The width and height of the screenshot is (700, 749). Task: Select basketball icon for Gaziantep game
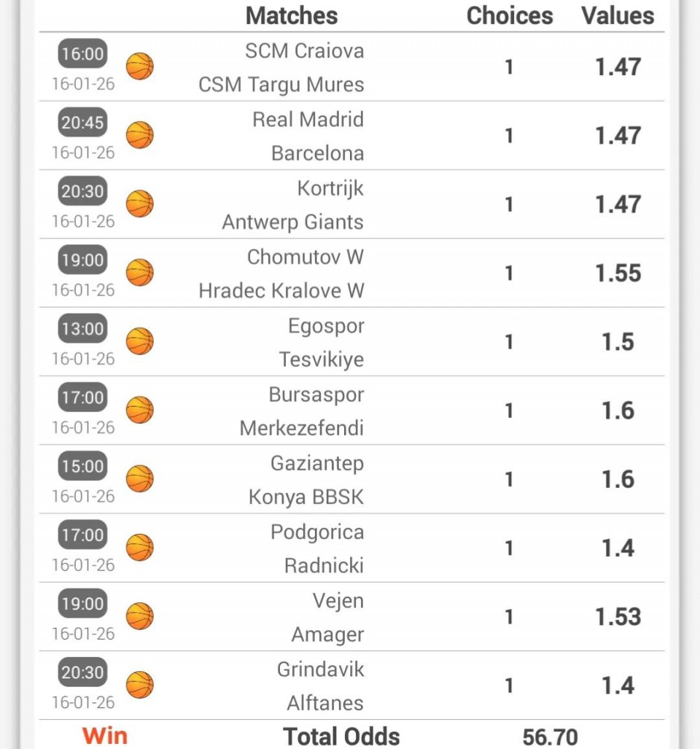point(140,479)
